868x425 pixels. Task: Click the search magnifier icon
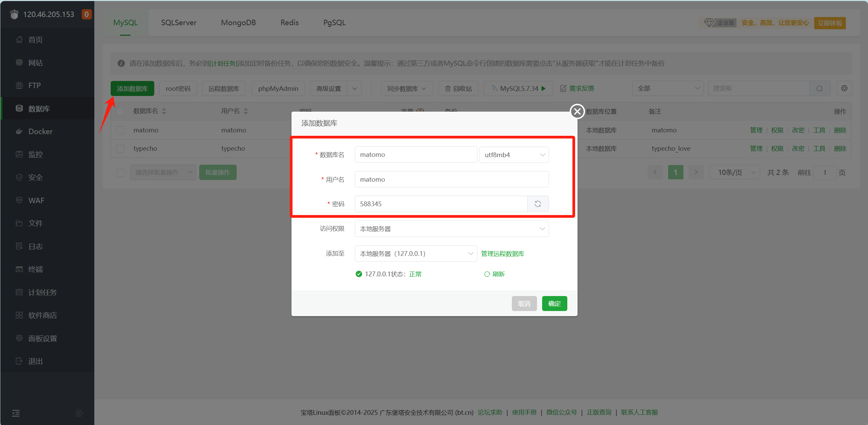point(820,88)
